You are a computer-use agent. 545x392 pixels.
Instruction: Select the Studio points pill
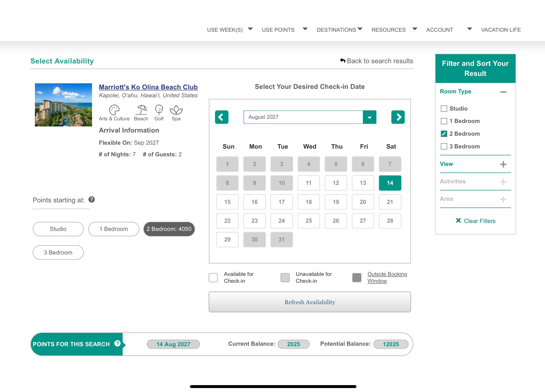58,229
